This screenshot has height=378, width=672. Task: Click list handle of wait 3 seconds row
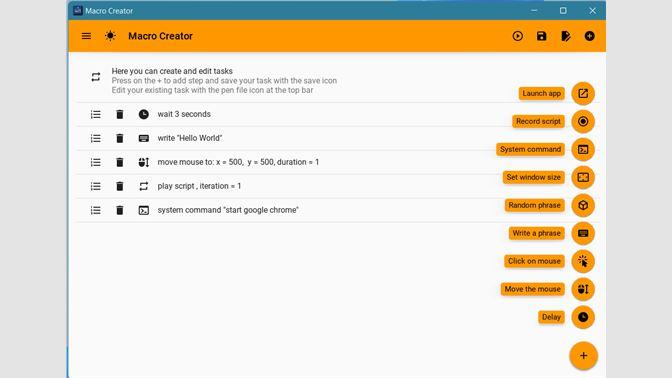click(96, 114)
